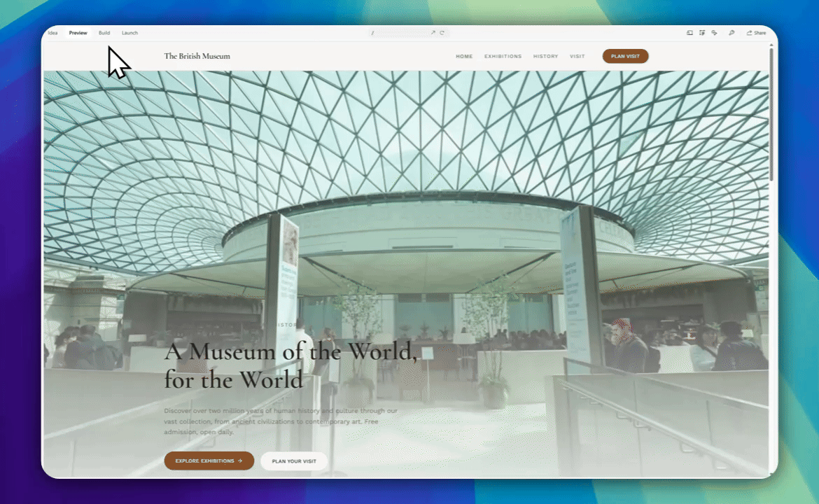Click the EXPLORE EXHIBITIONS button
The height and width of the screenshot is (504, 819).
pyautogui.click(x=209, y=461)
